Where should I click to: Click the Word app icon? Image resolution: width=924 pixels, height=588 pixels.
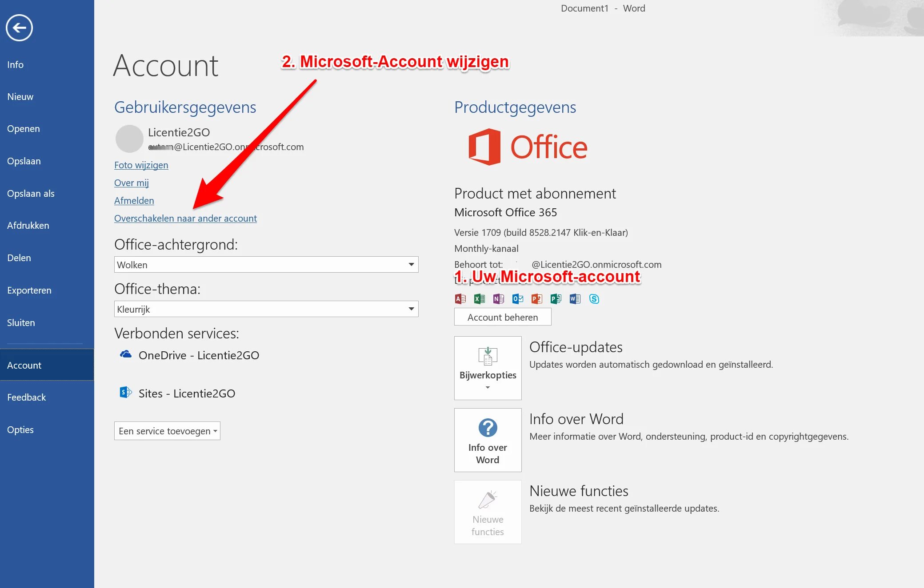[575, 299]
